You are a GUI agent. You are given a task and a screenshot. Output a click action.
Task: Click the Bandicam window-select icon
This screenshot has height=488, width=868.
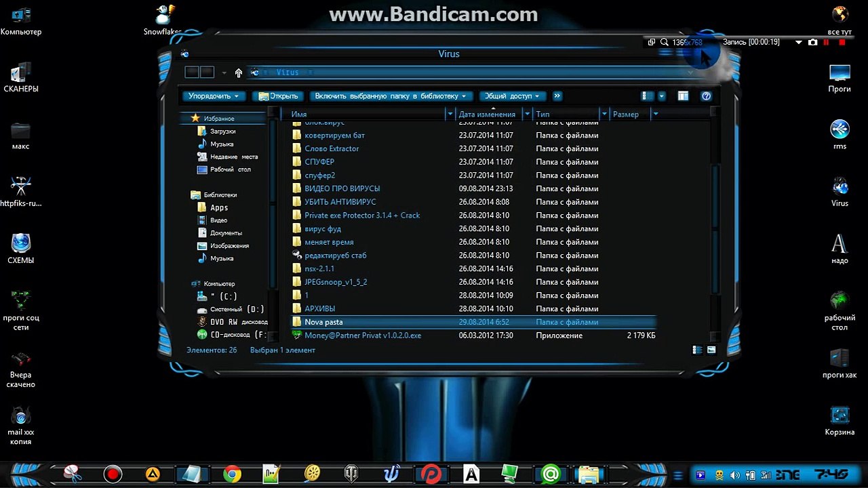pos(652,42)
